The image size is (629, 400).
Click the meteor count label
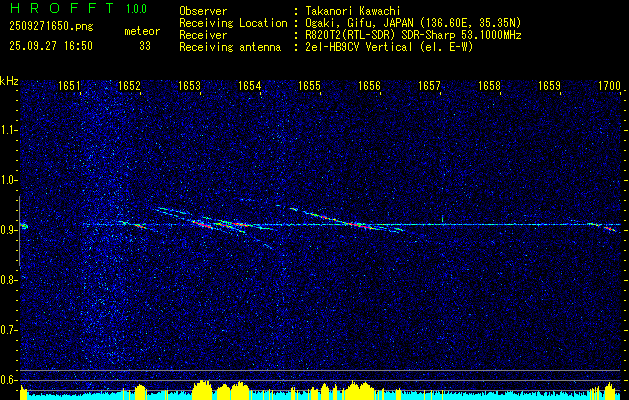click(x=142, y=31)
